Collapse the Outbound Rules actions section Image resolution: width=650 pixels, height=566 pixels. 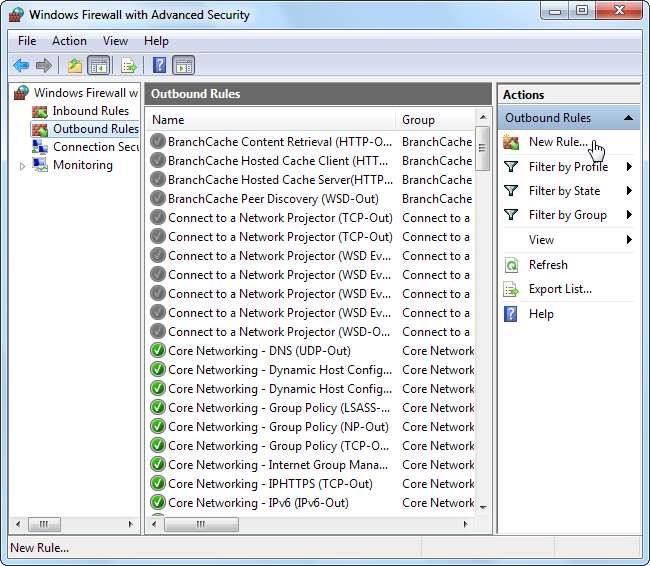(628, 118)
